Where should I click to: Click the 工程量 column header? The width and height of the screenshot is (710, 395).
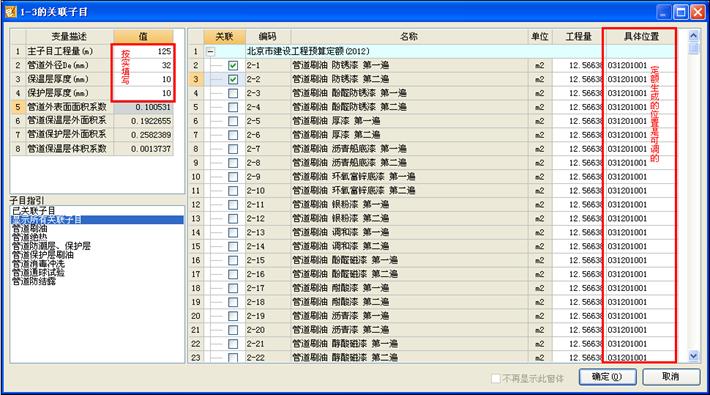[578, 37]
